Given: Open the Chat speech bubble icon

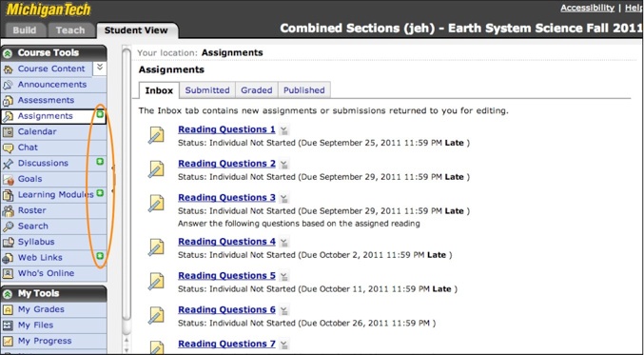Looking at the screenshot, I should click(8, 148).
